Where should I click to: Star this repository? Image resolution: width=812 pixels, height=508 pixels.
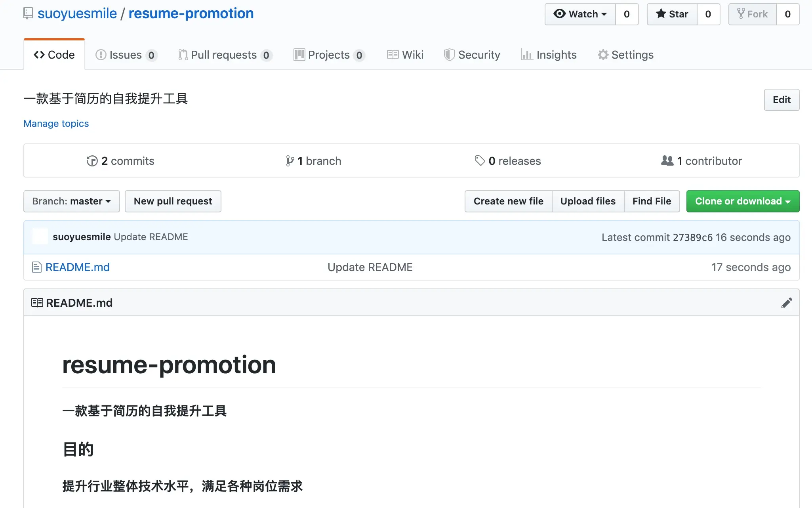672,14
